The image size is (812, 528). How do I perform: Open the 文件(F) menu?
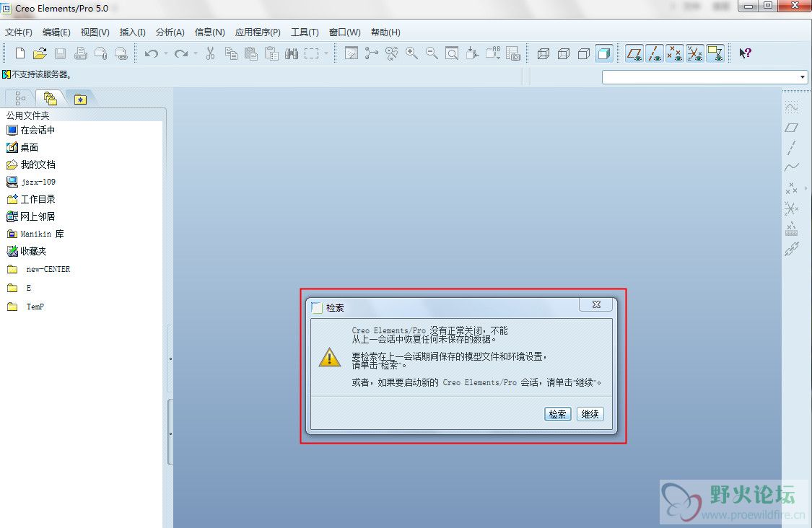(19, 32)
